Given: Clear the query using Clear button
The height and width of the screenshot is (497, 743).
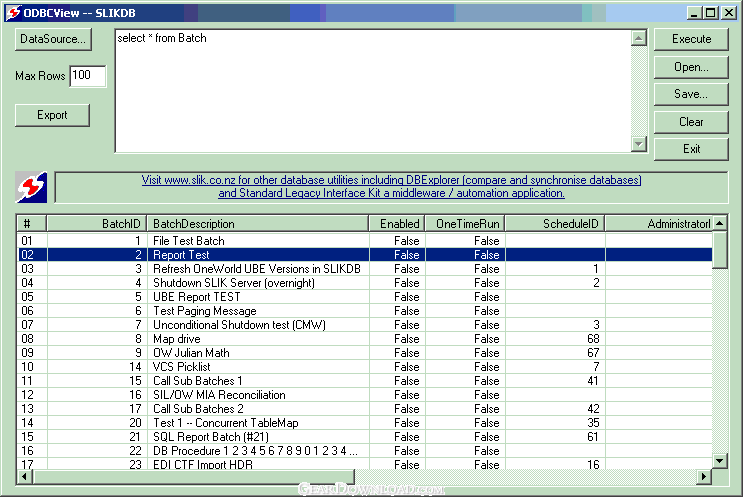Looking at the screenshot, I should pos(691,122).
